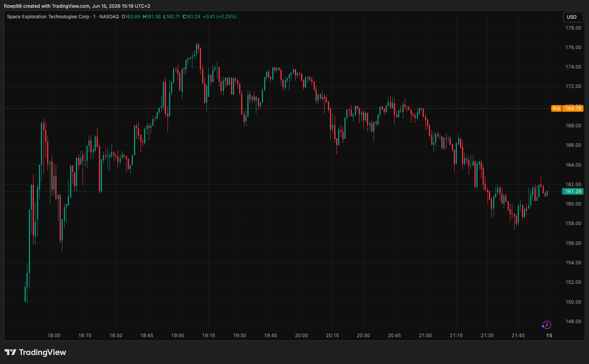Click the 150.00 price axis label

(573, 302)
